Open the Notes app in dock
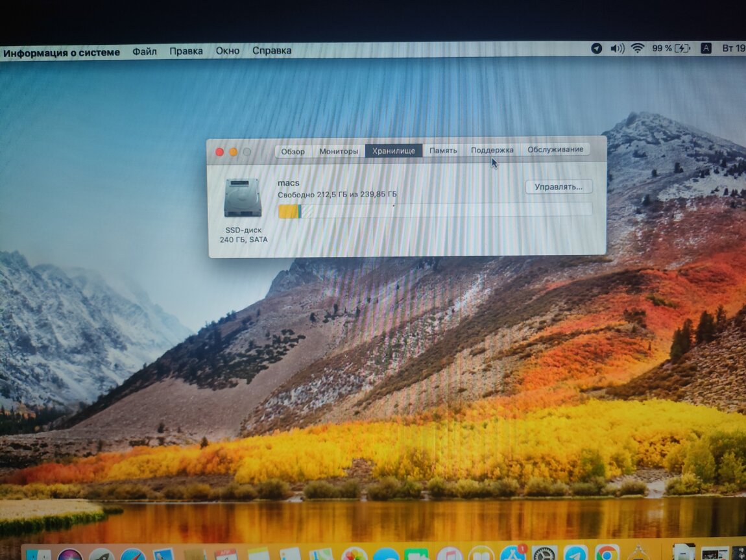 258,554
